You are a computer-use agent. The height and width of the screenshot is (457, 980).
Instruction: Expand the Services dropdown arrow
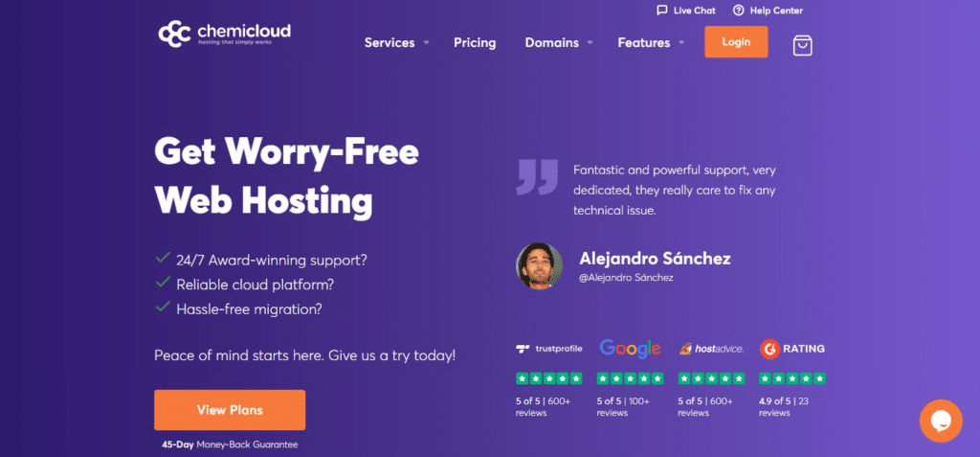[426, 42]
